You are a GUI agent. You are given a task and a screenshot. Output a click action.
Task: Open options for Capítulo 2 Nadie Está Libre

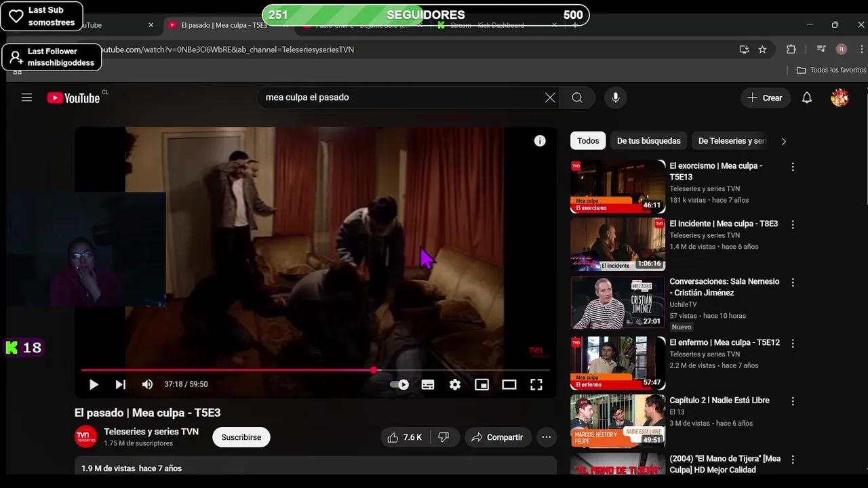click(793, 401)
